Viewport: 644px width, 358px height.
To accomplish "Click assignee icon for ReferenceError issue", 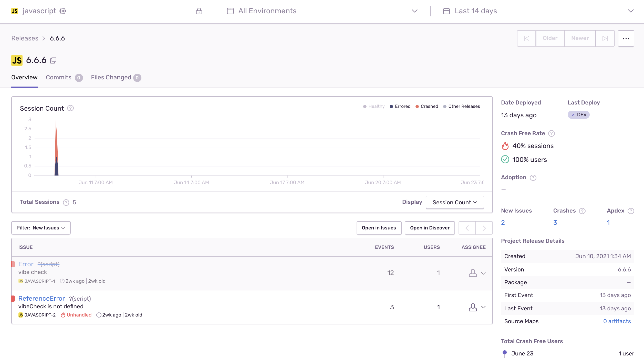I will 473,307.
